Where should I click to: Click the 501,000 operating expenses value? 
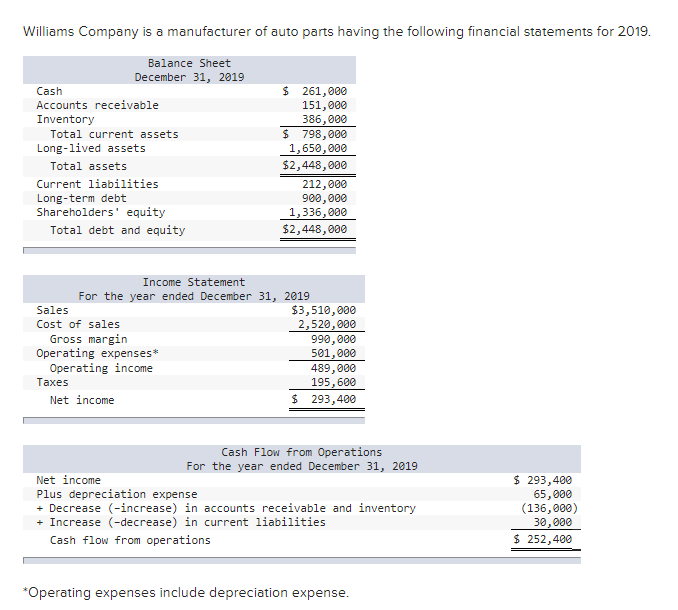333,353
